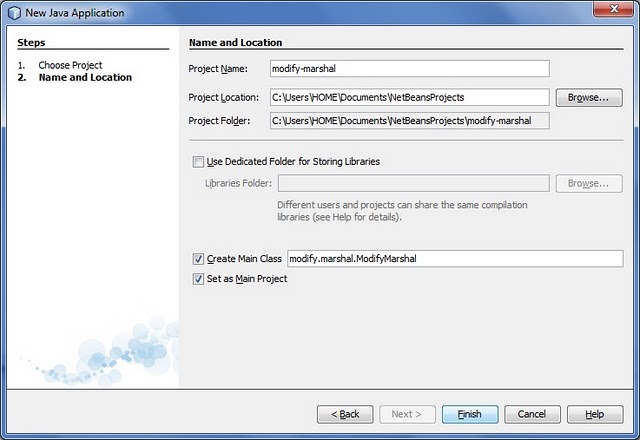Cancel the new project wizard
Viewport: 640px width, 440px height.
tap(532, 414)
